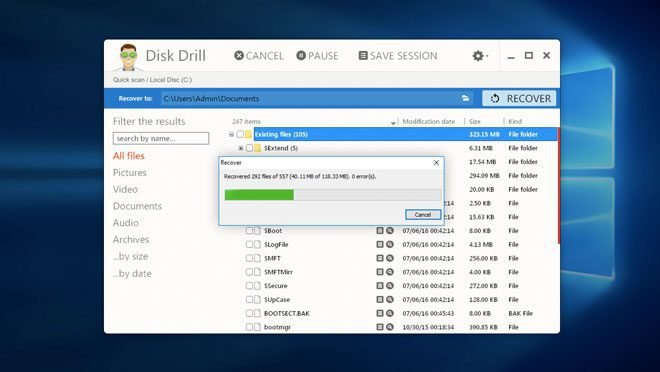The width and height of the screenshot is (660, 372).
Task: Select the bootmgr file name
Action: [277, 327]
